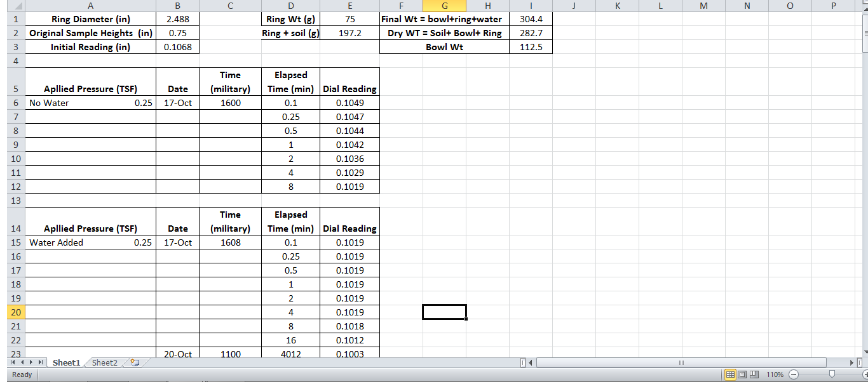The height and width of the screenshot is (391, 868).
Task: Select row 20 header
Action: click(x=15, y=312)
